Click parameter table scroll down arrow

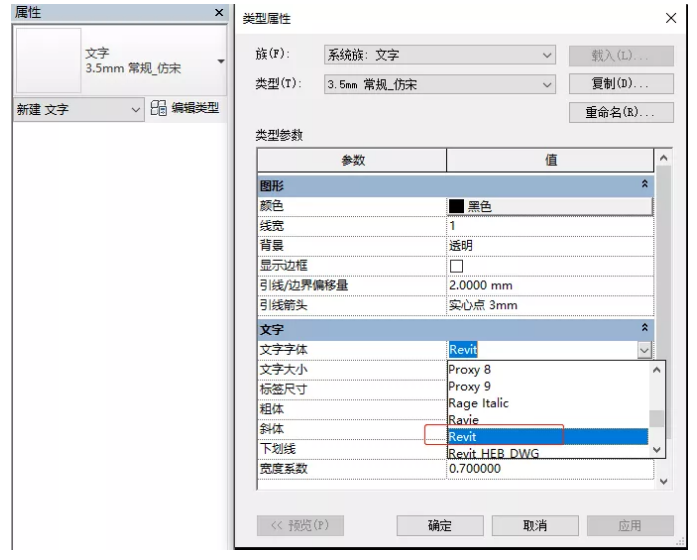click(x=664, y=481)
